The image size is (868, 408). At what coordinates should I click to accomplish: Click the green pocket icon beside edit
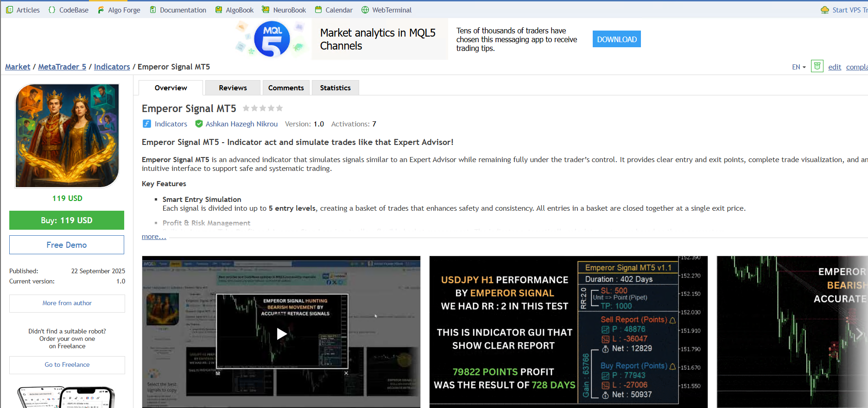(817, 66)
